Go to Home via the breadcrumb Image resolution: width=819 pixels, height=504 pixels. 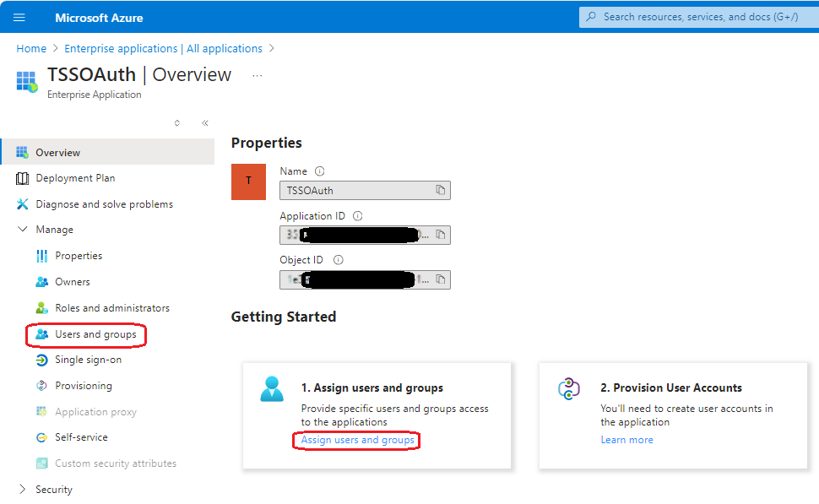(31, 49)
